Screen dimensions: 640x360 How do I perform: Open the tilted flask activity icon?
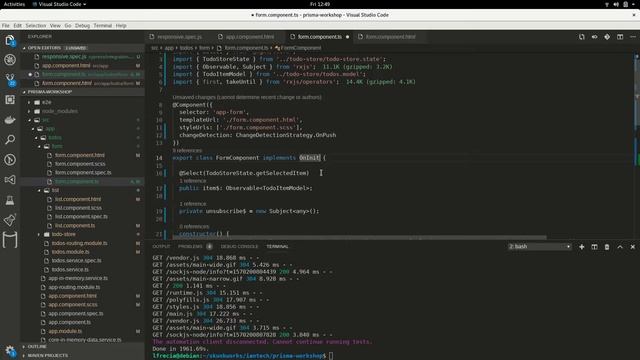pos(10,220)
